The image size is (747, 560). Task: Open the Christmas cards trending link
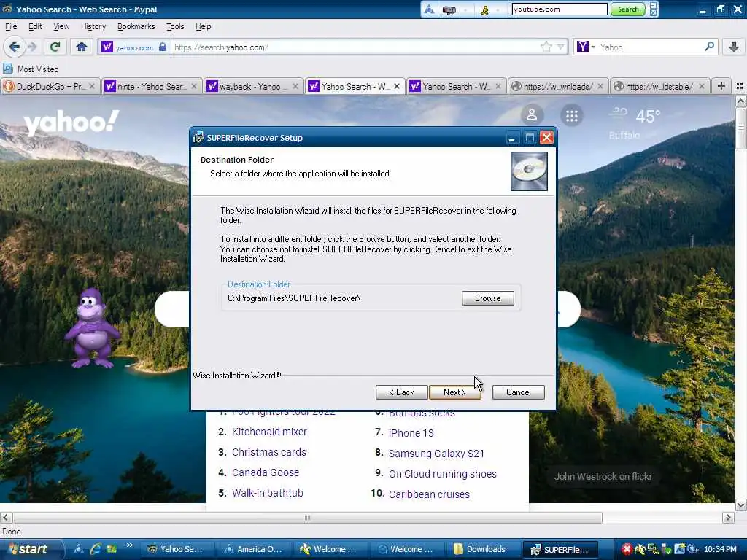pyautogui.click(x=268, y=452)
